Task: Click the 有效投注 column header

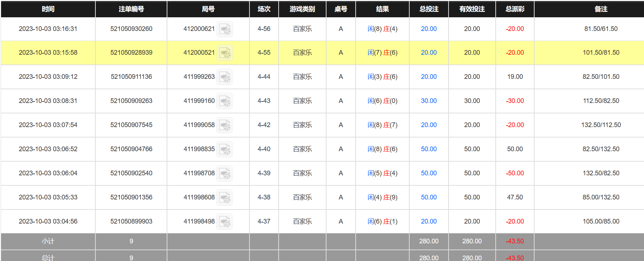Action: [x=472, y=9]
